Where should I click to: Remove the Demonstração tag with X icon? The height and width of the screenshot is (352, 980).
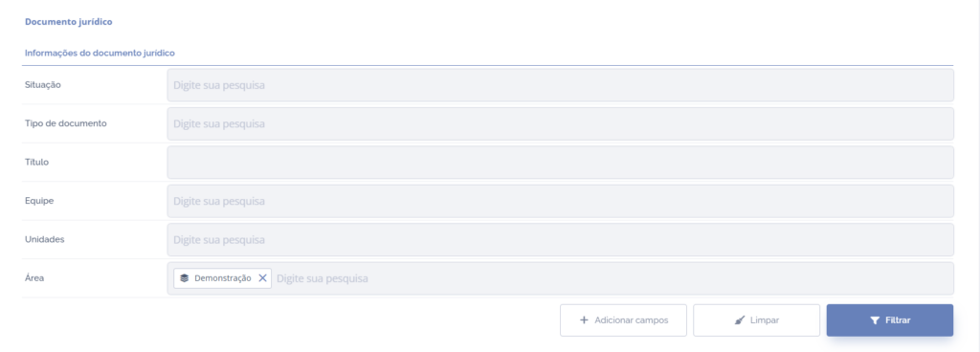click(x=262, y=278)
